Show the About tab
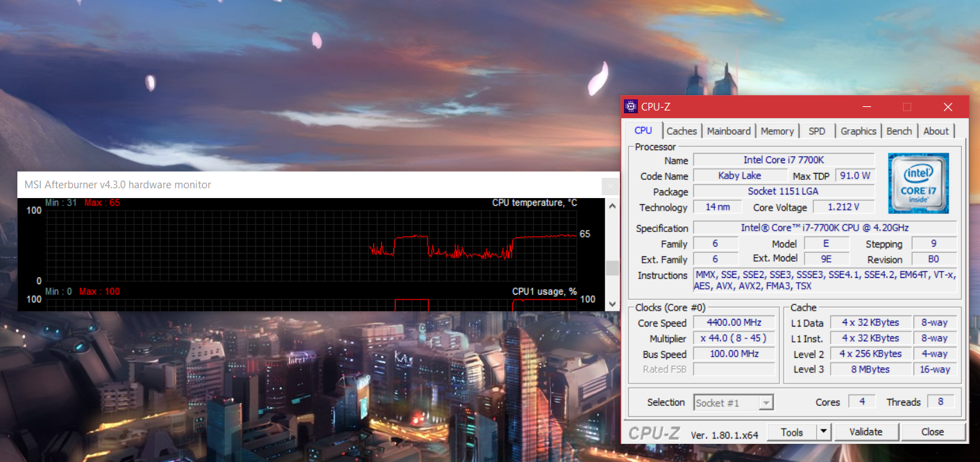The image size is (980, 462). [936, 131]
